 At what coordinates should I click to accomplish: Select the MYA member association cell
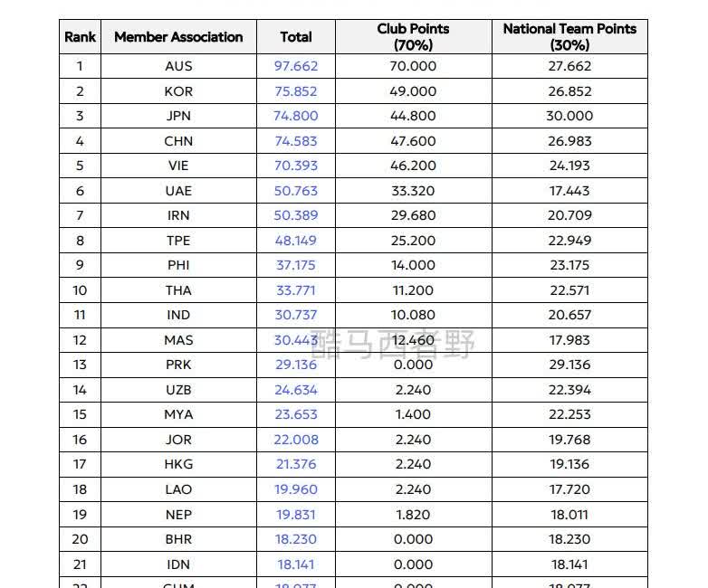[178, 414]
